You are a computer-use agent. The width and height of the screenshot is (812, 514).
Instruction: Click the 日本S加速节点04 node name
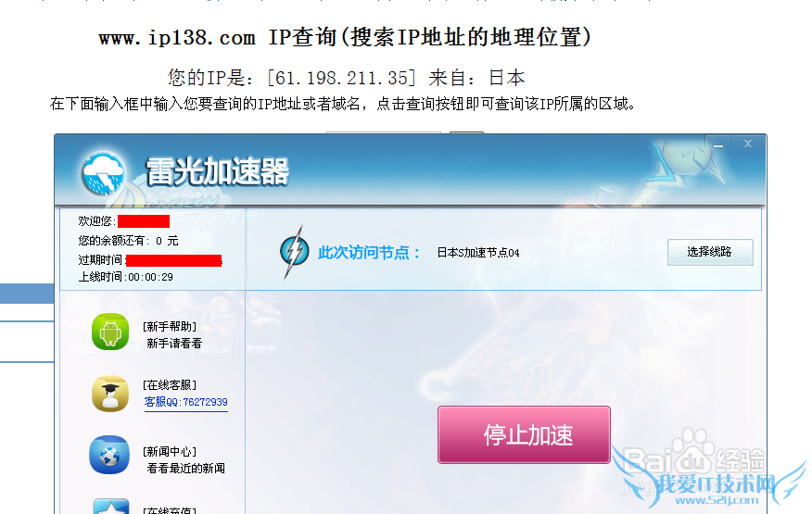click(x=478, y=253)
